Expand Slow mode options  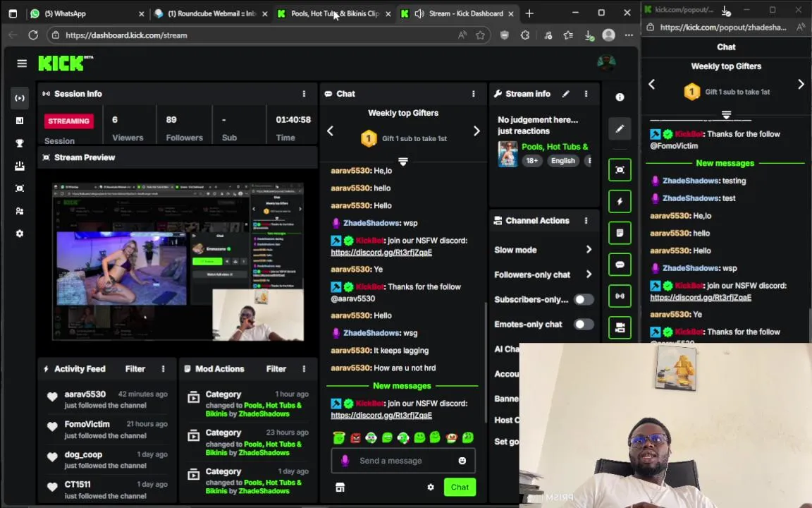(x=589, y=250)
